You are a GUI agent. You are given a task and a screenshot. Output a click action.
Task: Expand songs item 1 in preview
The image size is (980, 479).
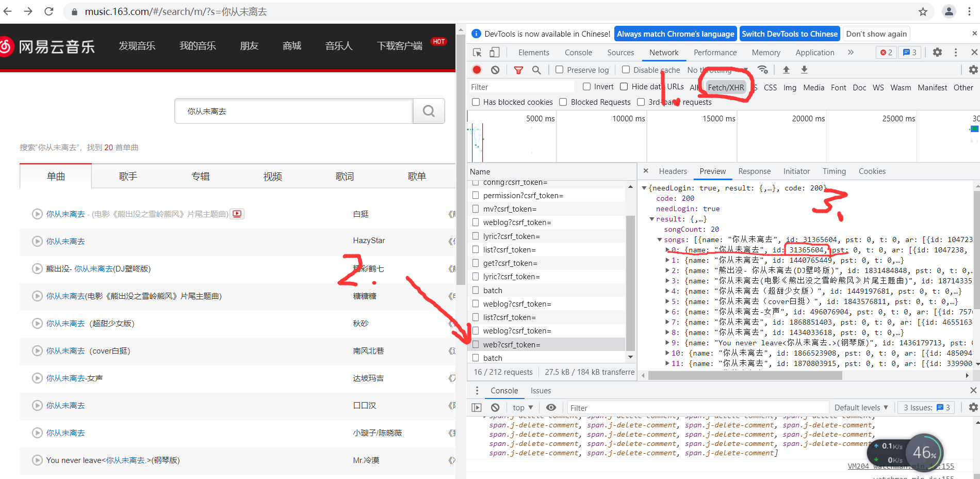tap(667, 260)
